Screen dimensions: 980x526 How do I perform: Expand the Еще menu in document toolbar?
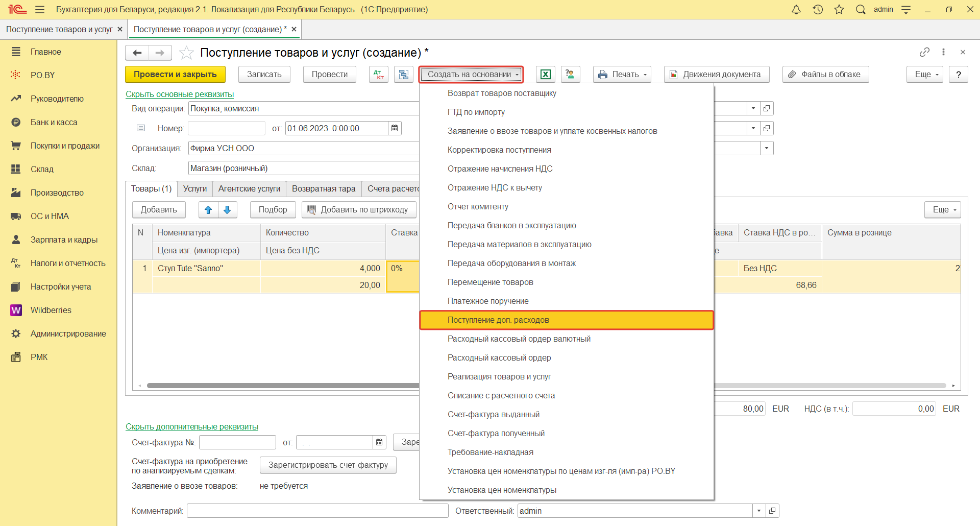924,75
